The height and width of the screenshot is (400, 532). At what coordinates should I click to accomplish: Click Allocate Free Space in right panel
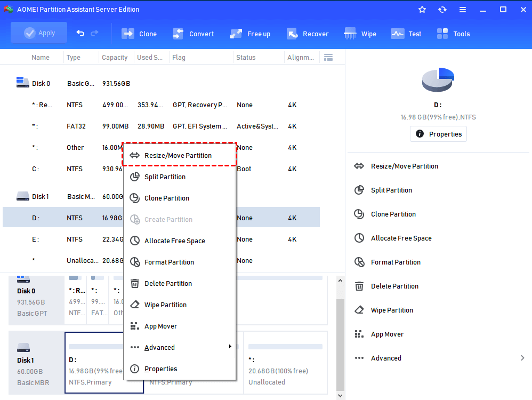(x=393, y=238)
